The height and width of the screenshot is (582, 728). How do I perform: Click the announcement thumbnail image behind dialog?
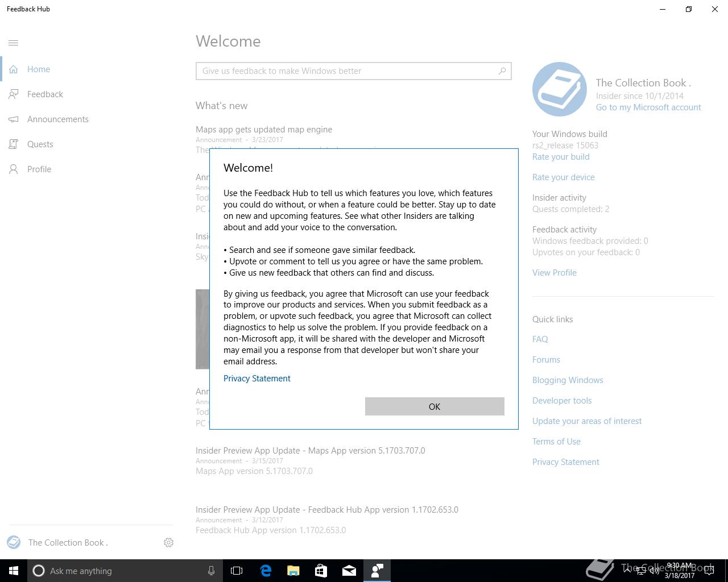click(202, 329)
